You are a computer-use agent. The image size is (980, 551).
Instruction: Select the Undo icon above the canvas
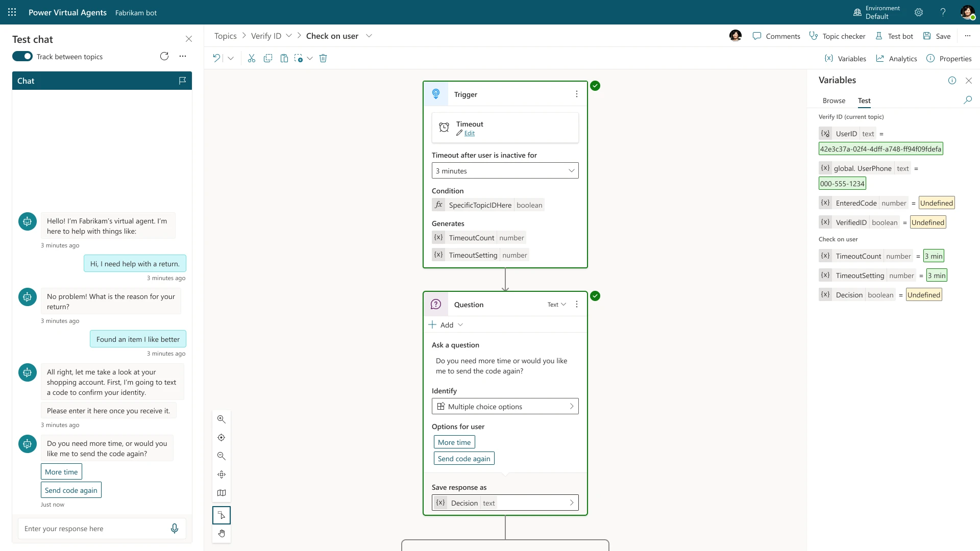point(215,58)
